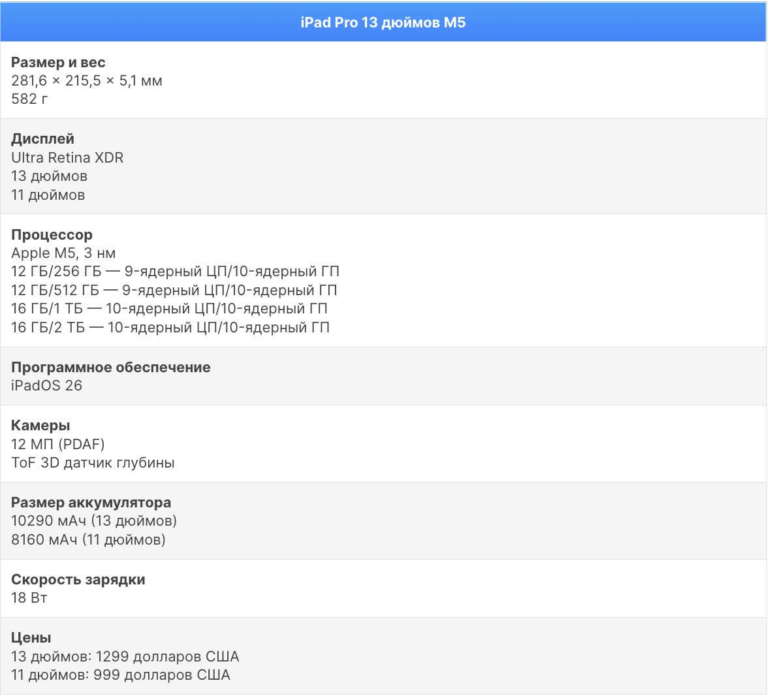Click the 13 дюймов: 1299 долларов США price

(x=125, y=657)
